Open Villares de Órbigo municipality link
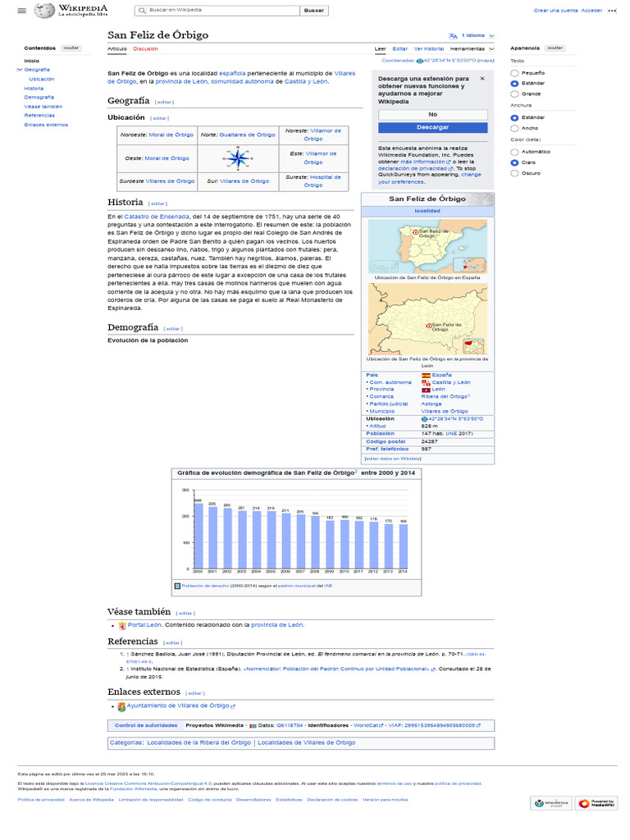The width and height of the screenshot is (630, 840). tap(445, 412)
